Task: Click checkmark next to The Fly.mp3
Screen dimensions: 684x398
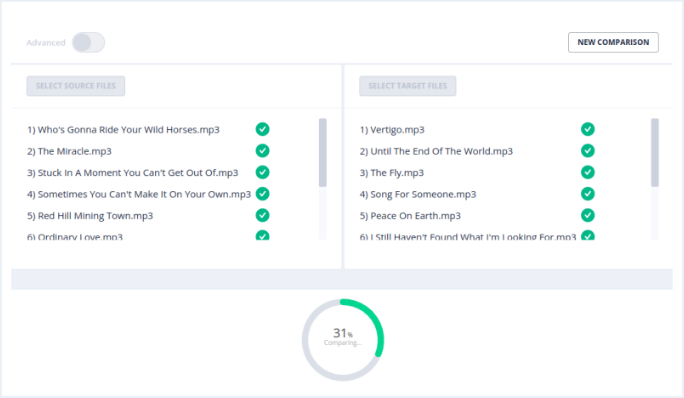Action: click(588, 172)
